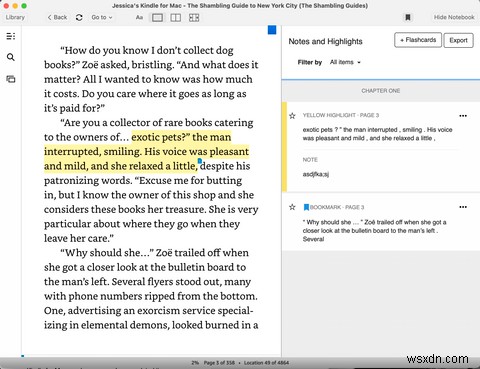This screenshot has height=369, width=480.
Task: Click the Export button
Action: tap(458, 40)
